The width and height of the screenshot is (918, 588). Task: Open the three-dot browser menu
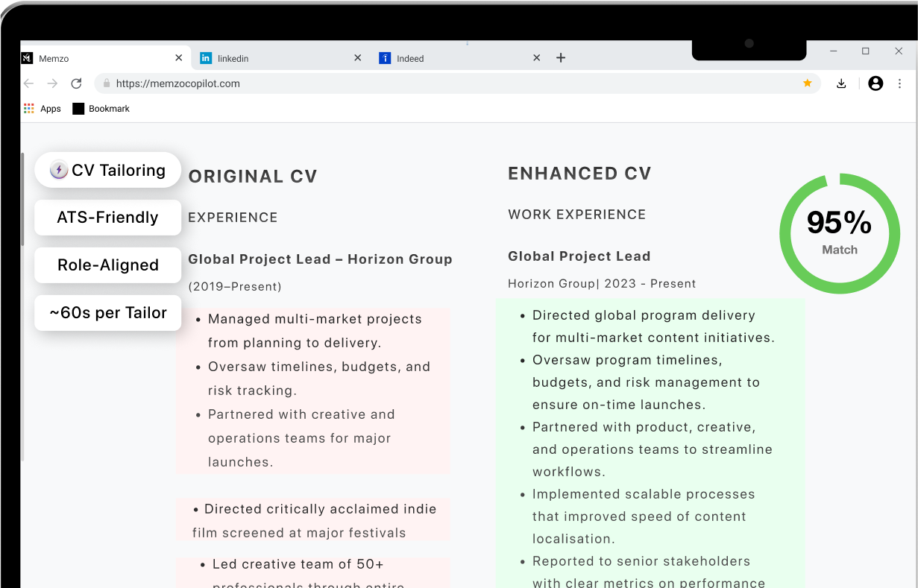click(x=899, y=83)
